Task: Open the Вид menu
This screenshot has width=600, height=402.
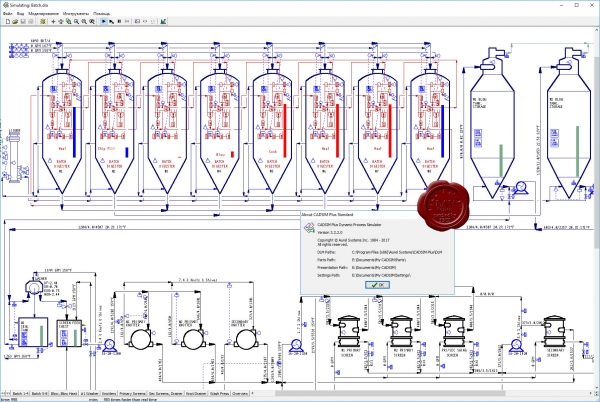Action: (20, 14)
